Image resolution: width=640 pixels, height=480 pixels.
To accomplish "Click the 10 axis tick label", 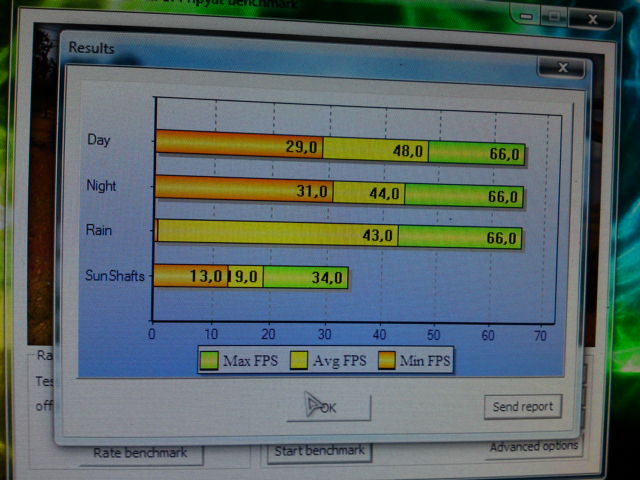I will pyautogui.click(x=211, y=334).
